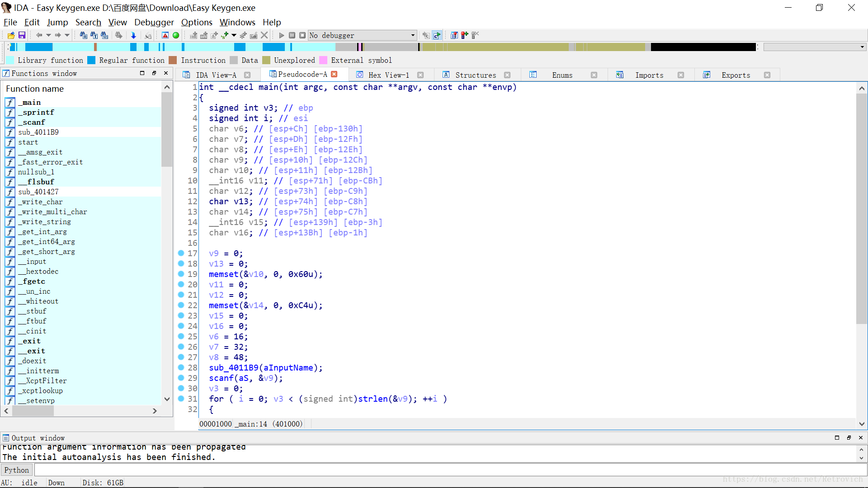Open the Edit menu
Viewport: 868px width, 488px height.
pyautogui.click(x=32, y=22)
